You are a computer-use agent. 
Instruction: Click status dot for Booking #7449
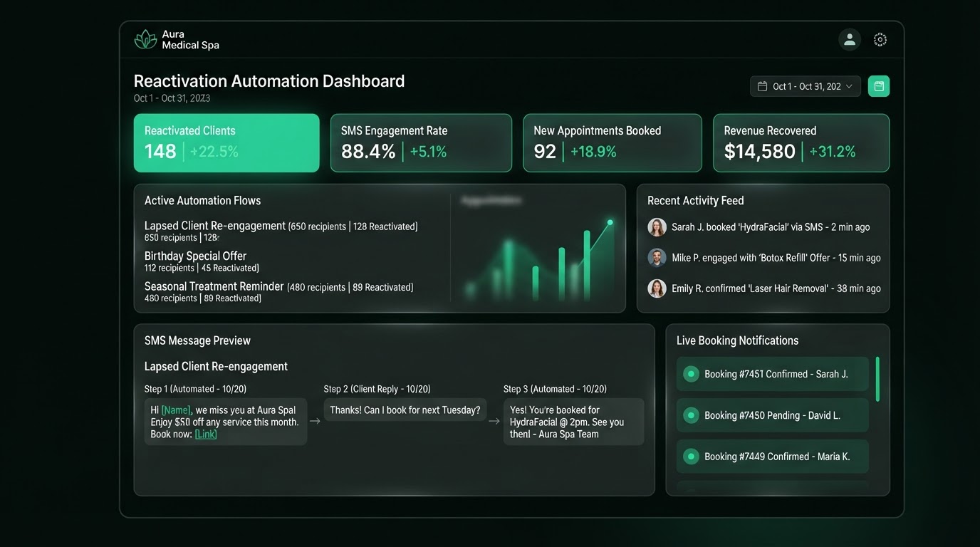(691, 457)
